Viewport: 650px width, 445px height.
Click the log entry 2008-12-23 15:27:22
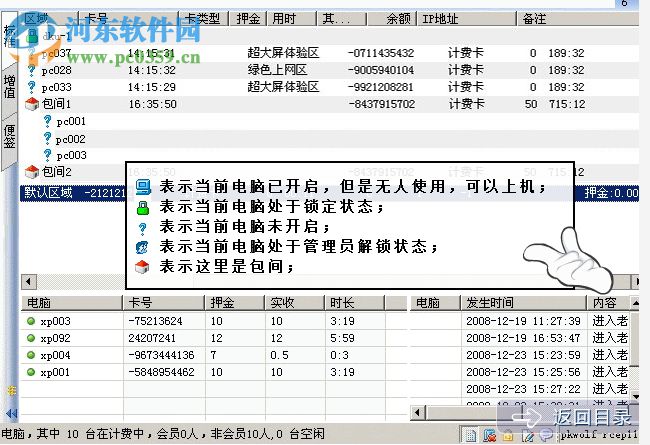click(523, 389)
